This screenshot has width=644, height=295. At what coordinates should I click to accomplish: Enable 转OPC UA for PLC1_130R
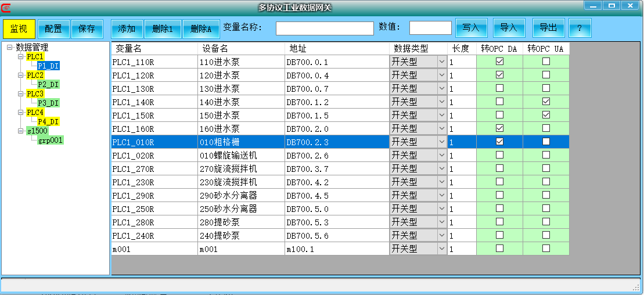pyautogui.click(x=546, y=88)
